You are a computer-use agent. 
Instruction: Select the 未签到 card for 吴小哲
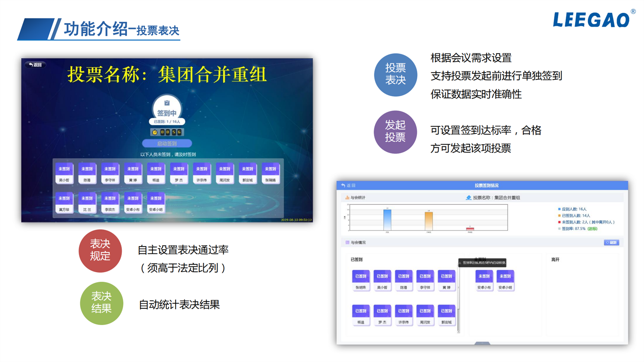coord(64,173)
